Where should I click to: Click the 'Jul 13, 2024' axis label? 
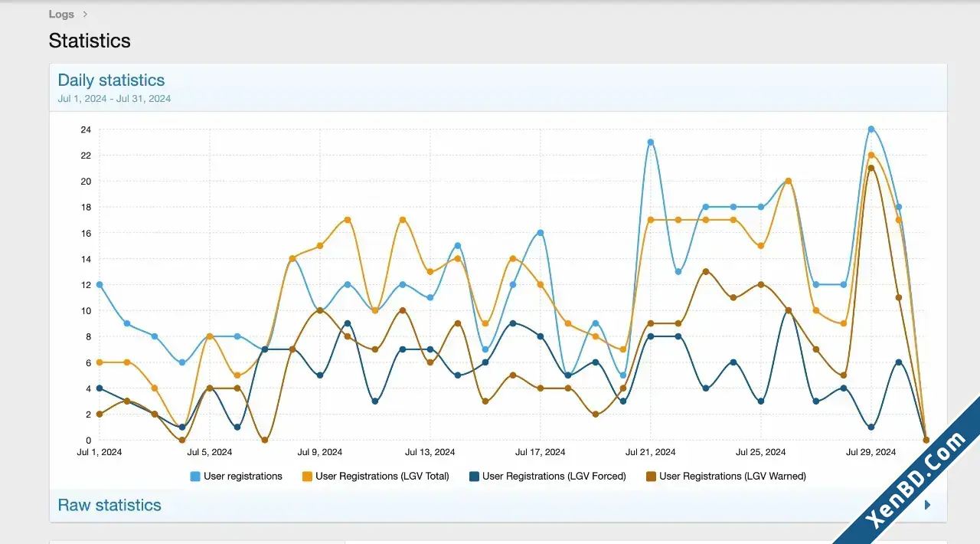click(430, 452)
